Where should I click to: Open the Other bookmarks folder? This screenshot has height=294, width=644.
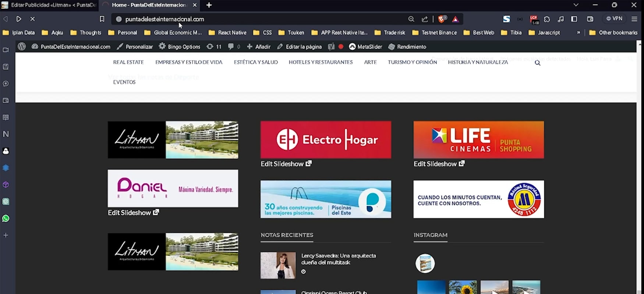pos(613,33)
